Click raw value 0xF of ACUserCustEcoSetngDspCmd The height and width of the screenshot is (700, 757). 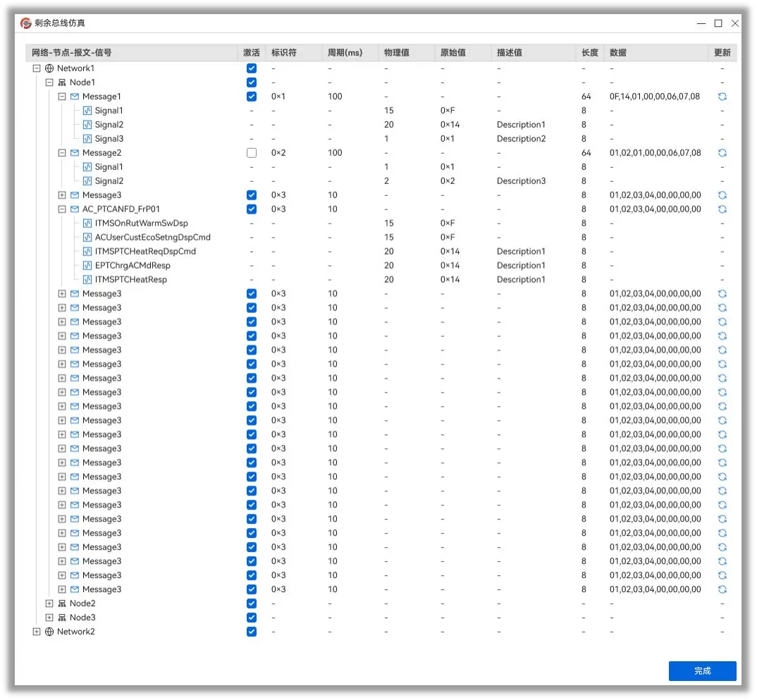(x=448, y=238)
